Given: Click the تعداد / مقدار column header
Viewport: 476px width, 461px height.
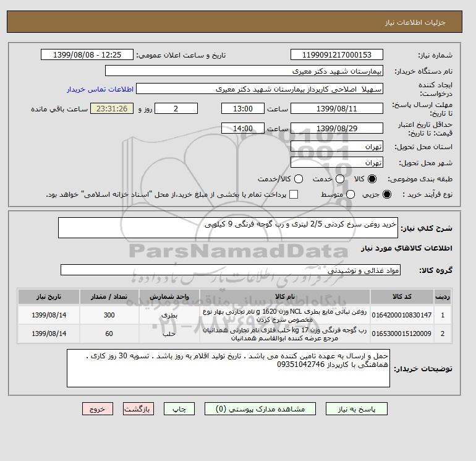Looking at the screenshot, I should pyautogui.click(x=109, y=296).
